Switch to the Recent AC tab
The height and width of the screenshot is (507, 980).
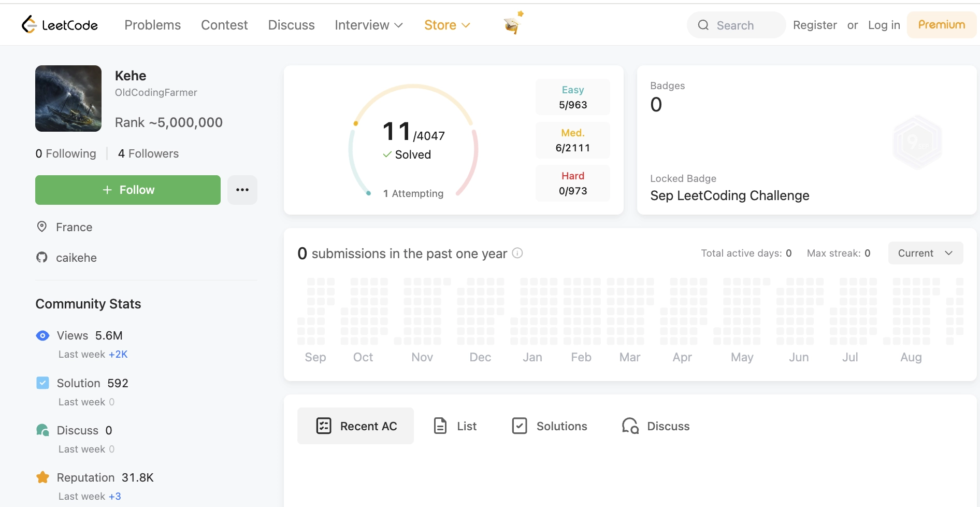tap(355, 426)
